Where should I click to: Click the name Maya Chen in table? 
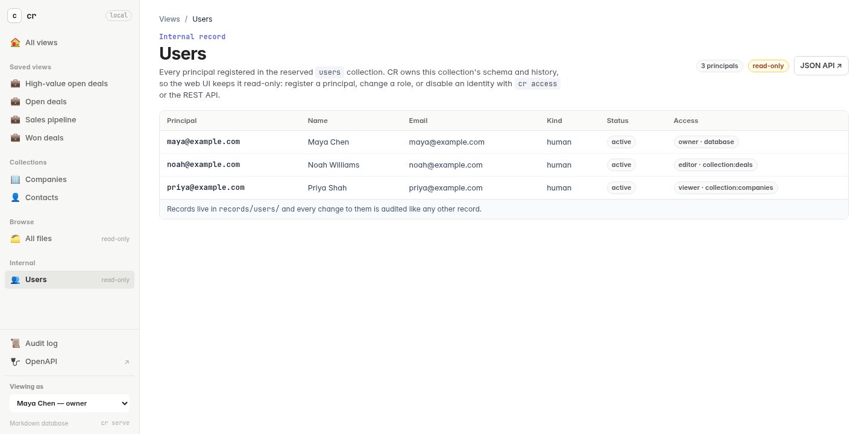pos(329,142)
